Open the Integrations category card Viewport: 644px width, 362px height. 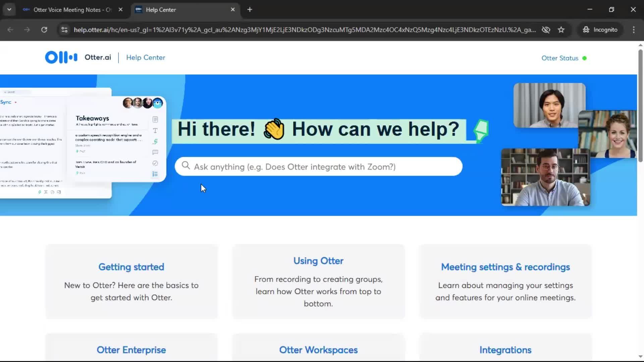tap(505, 350)
